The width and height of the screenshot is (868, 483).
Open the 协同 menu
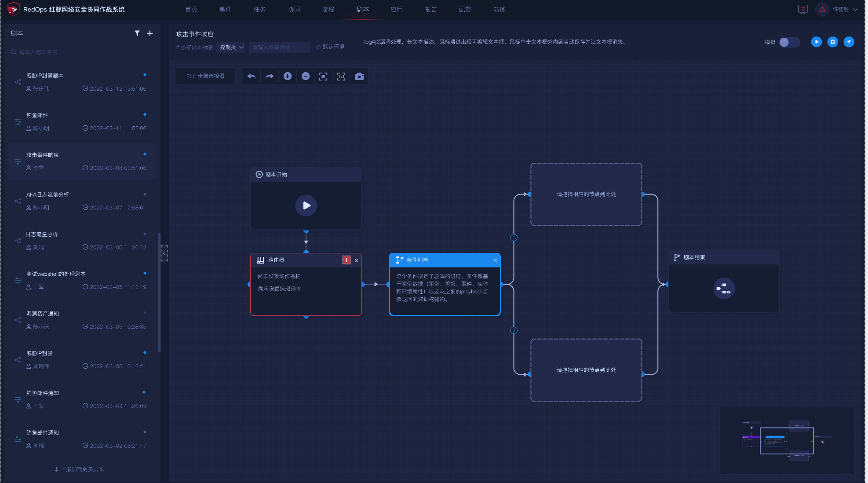pyautogui.click(x=294, y=9)
